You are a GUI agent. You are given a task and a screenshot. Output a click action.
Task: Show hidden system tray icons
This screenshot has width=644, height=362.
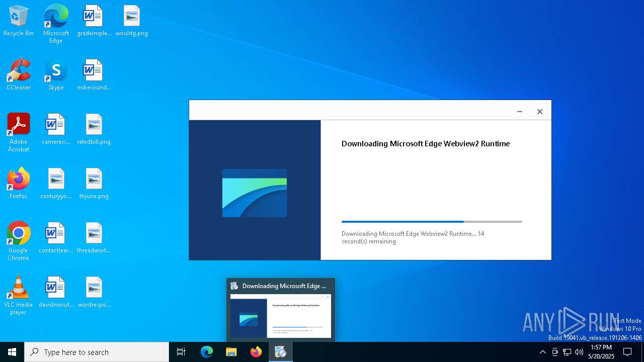(x=542, y=352)
